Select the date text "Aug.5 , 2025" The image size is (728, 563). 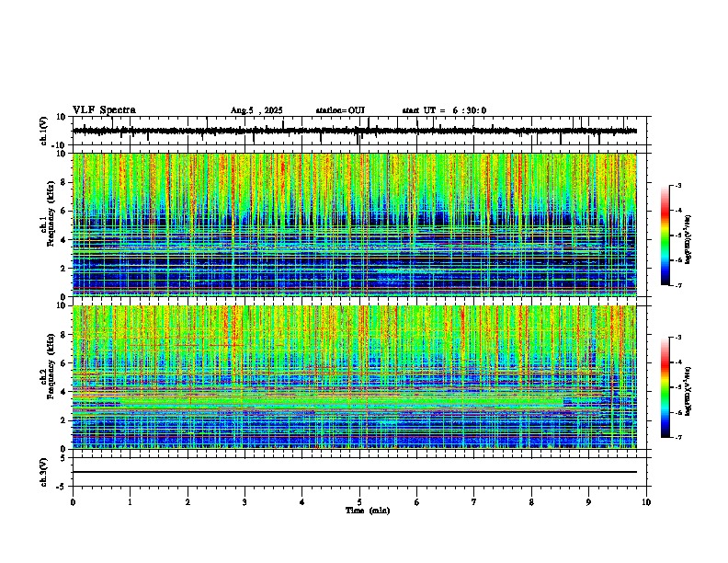click(x=256, y=110)
